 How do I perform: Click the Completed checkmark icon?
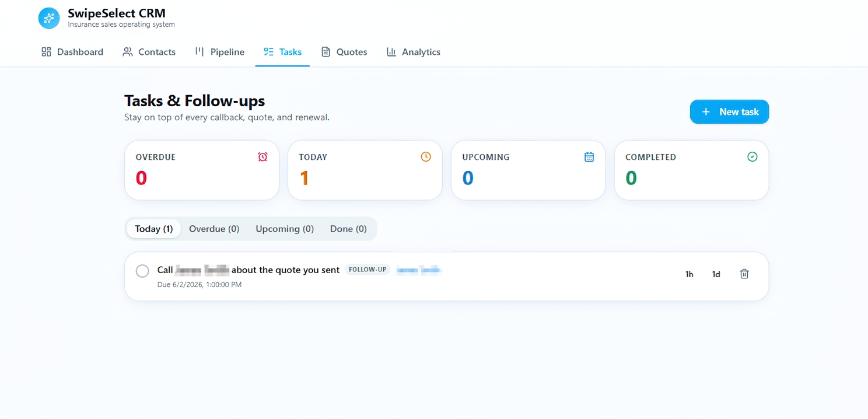pyautogui.click(x=752, y=157)
